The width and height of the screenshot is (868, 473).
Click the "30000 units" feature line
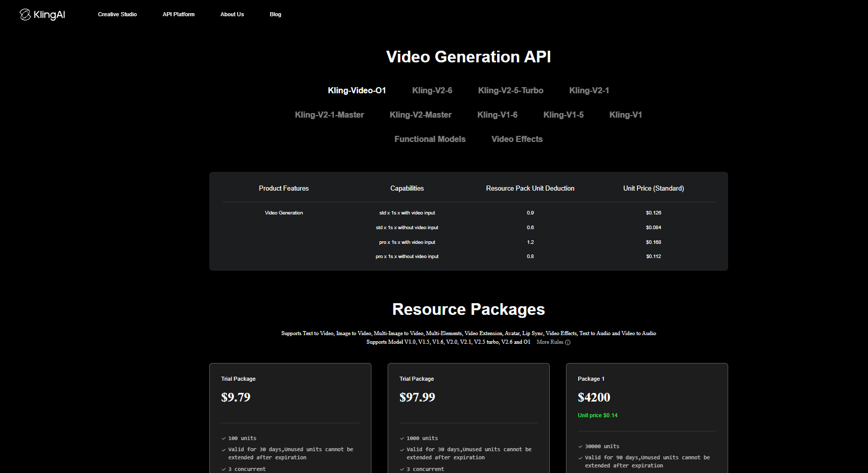[x=602, y=446]
